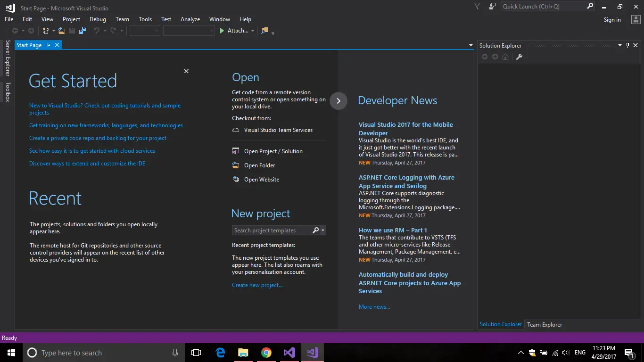This screenshot has height=362, width=644.
Task: Click Discover ways to extend and customize the IDE
Action: coord(87,164)
